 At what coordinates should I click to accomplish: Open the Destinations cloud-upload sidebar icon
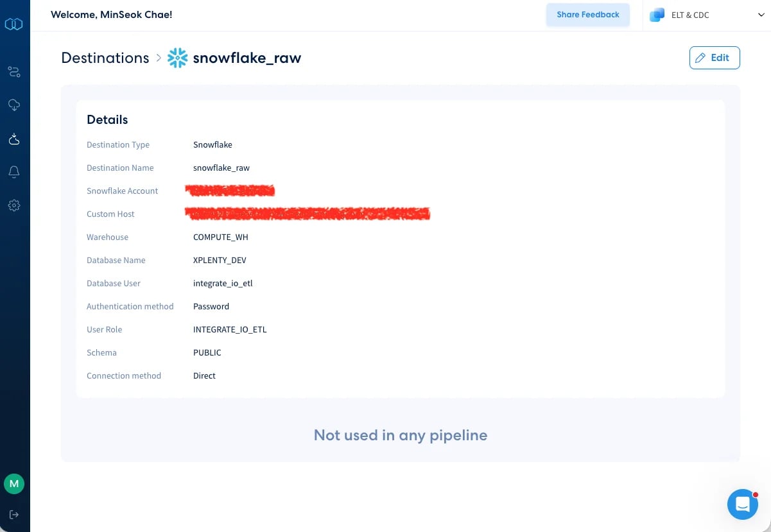(x=14, y=139)
